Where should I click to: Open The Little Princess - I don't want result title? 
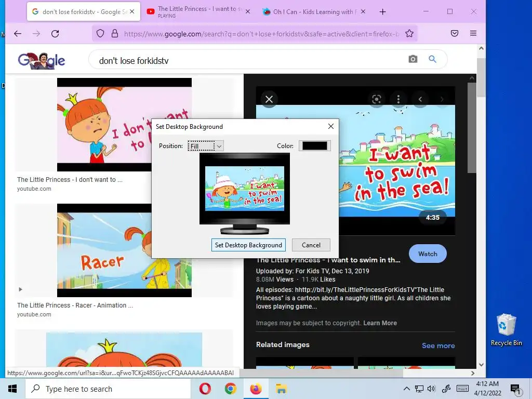[x=70, y=179]
